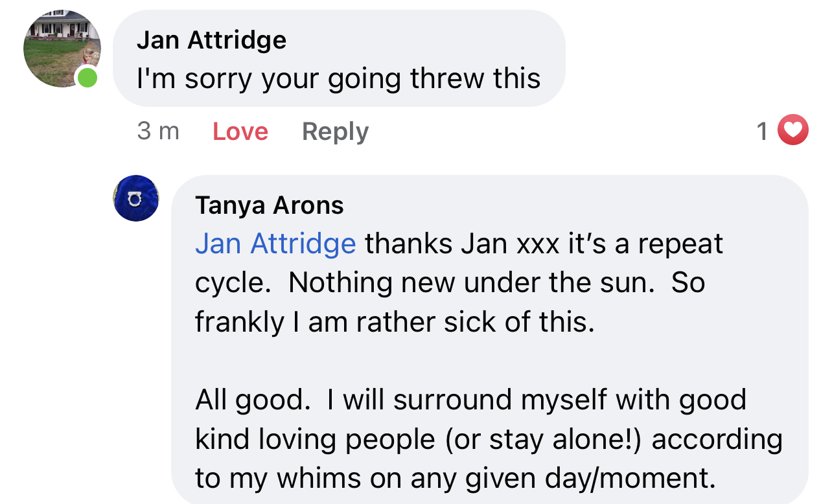This screenshot has width=832, height=504.
Task: Love Jan Attridge's comment
Action: (240, 132)
